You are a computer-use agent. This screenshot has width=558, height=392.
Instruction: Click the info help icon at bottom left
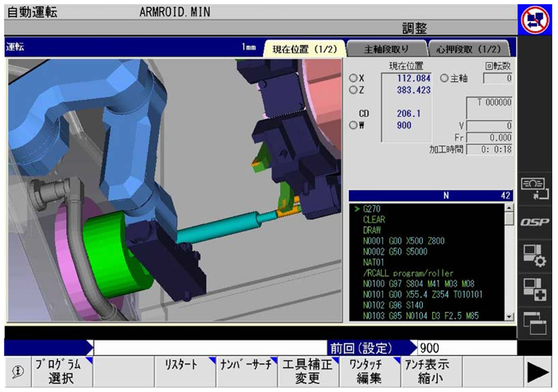(17, 371)
